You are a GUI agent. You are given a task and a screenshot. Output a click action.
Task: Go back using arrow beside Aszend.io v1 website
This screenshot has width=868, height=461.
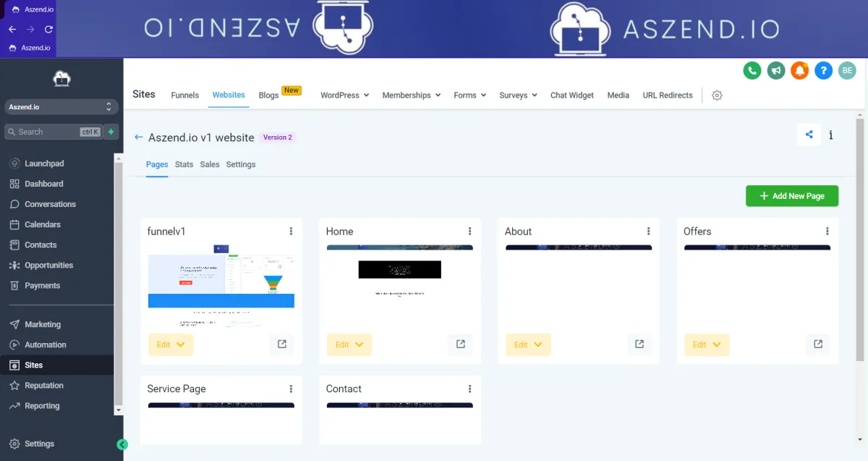(139, 138)
